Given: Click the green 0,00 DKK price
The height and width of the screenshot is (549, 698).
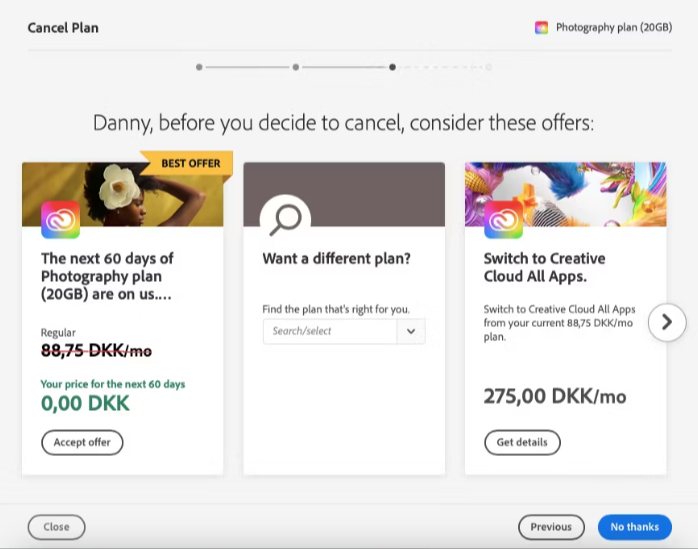Looking at the screenshot, I should (85, 403).
